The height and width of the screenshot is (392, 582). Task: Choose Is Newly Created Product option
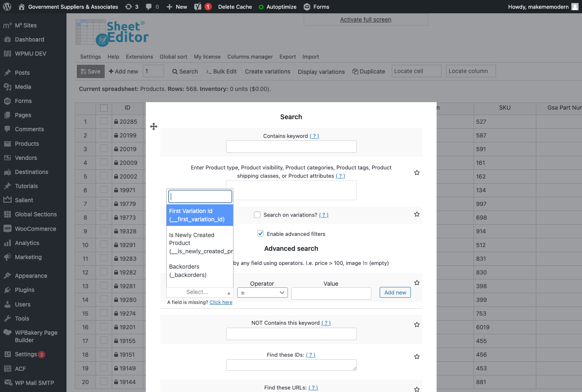click(x=200, y=243)
